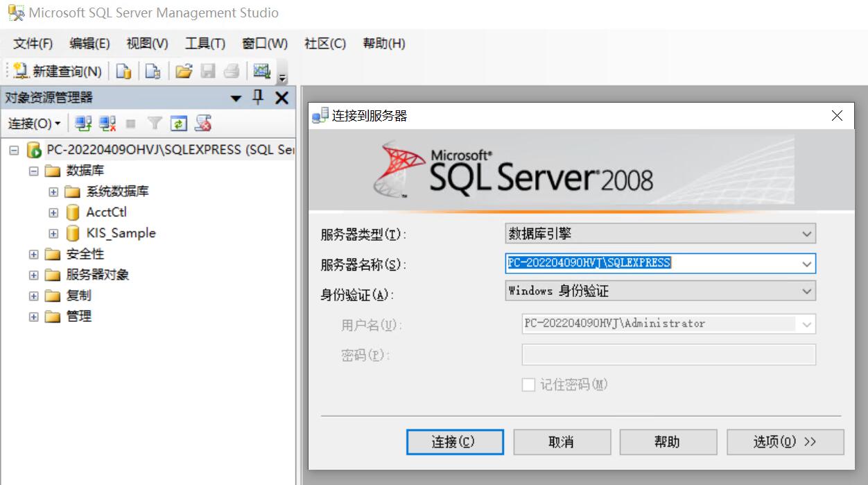
Task: Select the AcctCtl database icon
Action: (73, 212)
